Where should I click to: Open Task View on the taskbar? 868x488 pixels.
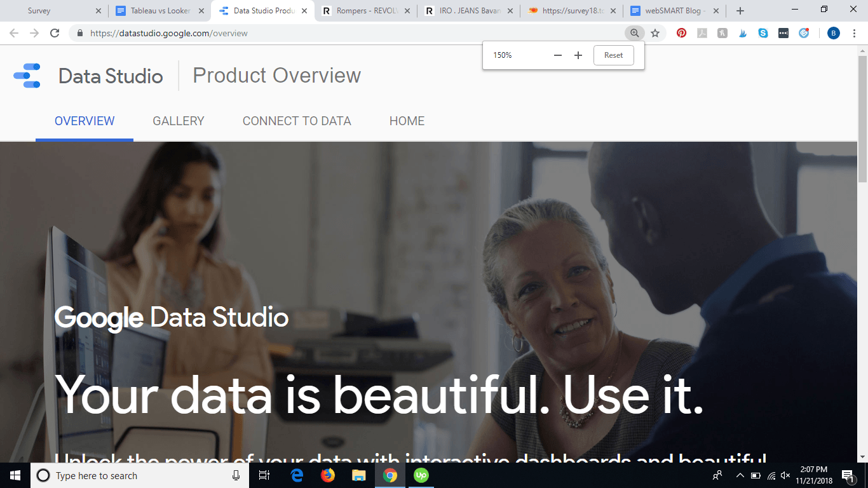(264, 475)
